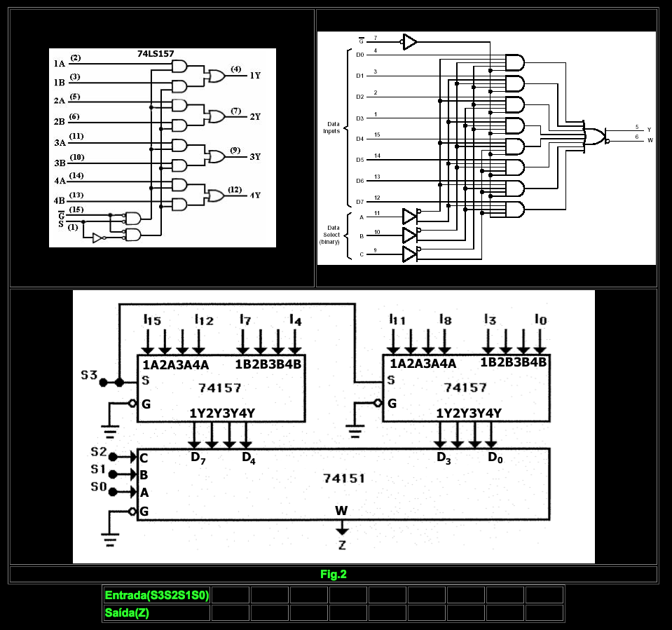Click the 3Y output in 74LS157 diagram
This screenshot has height=630, width=672.
(x=255, y=156)
